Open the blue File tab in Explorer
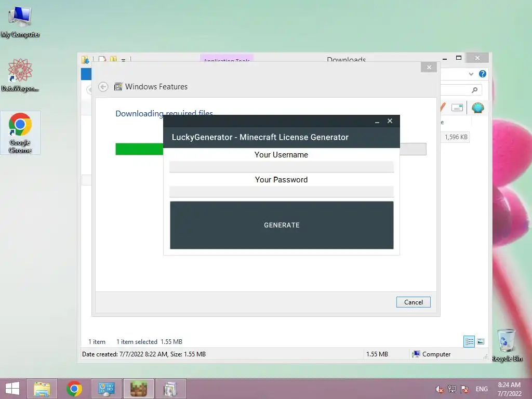This screenshot has width=532, height=399. [86, 74]
